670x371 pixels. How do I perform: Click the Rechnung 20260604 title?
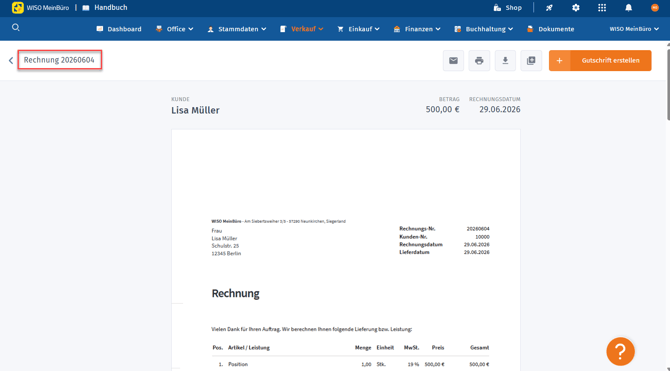[59, 60]
